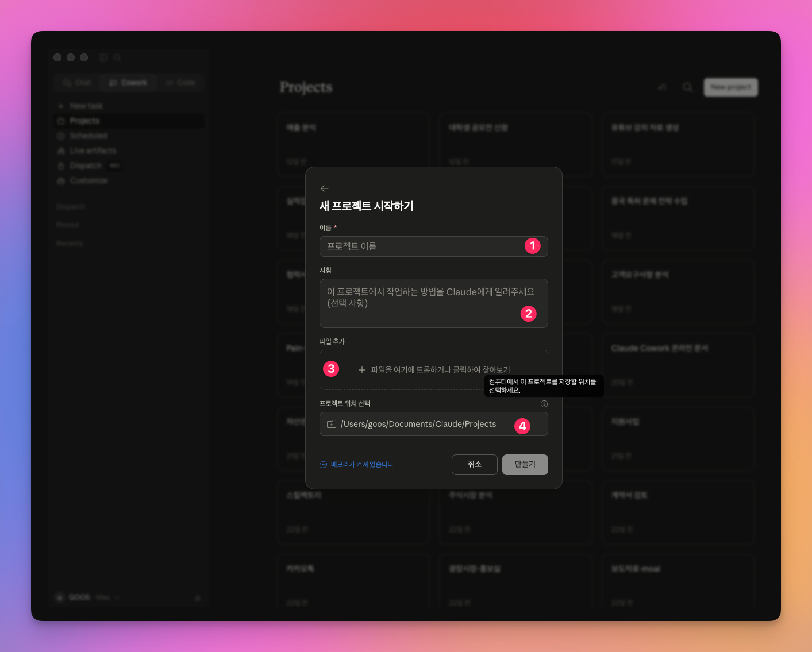Open Live artifacts in the sidebar
812x652 pixels.
pos(129,151)
